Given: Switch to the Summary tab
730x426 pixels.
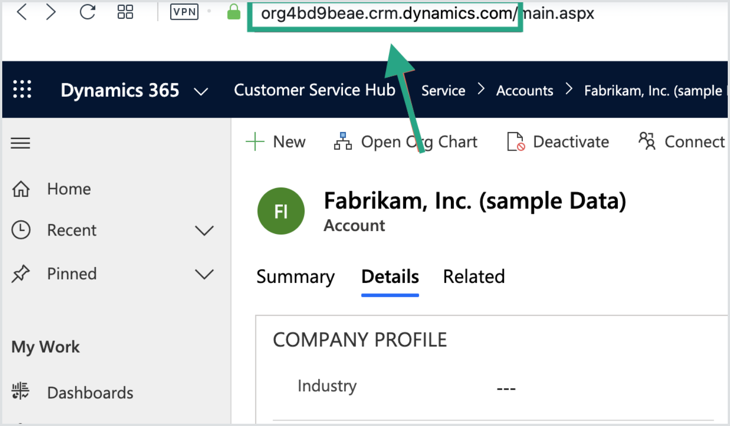Looking at the screenshot, I should pyautogui.click(x=296, y=277).
